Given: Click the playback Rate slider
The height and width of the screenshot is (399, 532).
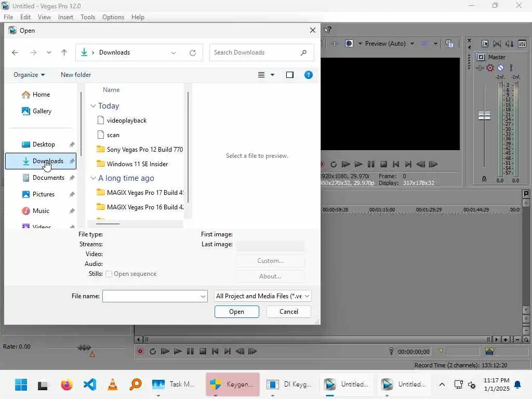Looking at the screenshot, I should [x=85, y=348].
